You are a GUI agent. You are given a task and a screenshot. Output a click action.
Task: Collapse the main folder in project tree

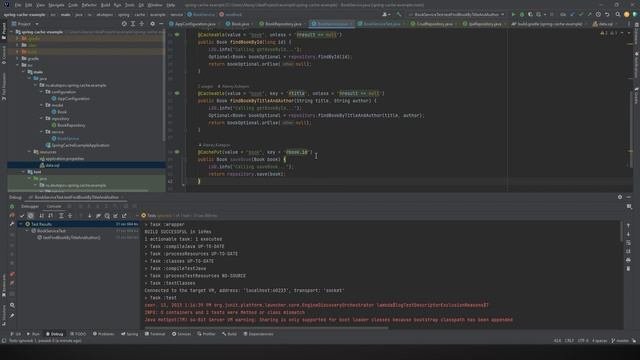pos(24,72)
